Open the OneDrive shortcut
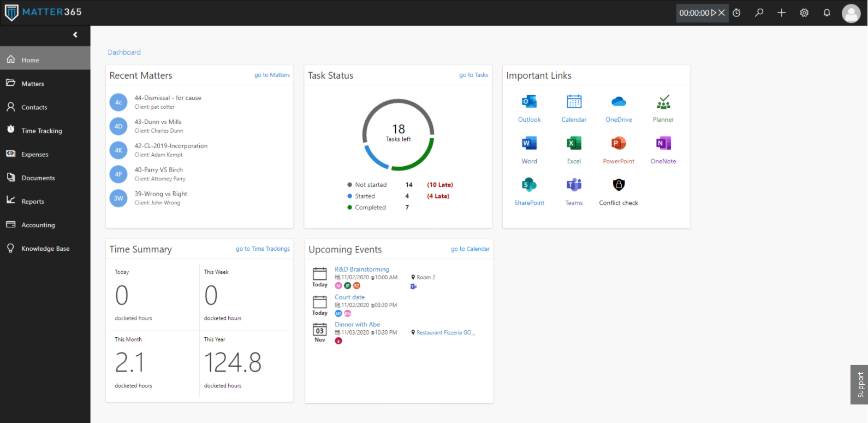This screenshot has height=423, width=868. coord(619,102)
